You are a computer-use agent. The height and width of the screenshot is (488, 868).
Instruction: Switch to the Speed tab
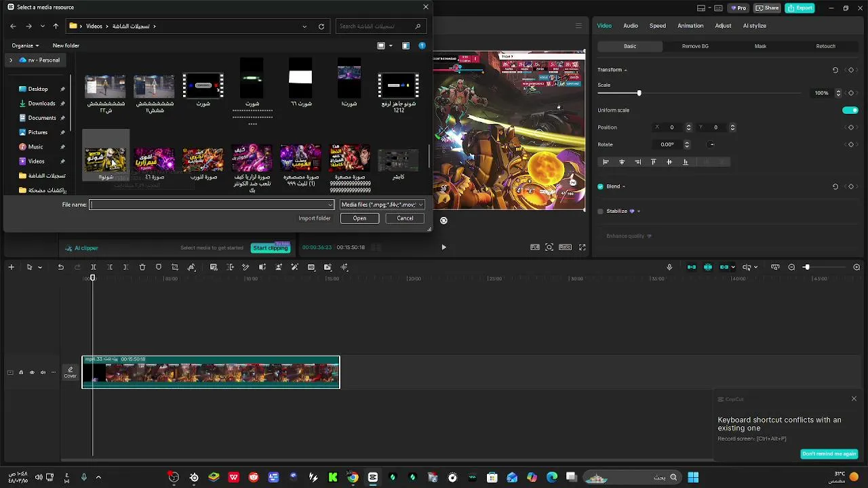(x=658, y=26)
